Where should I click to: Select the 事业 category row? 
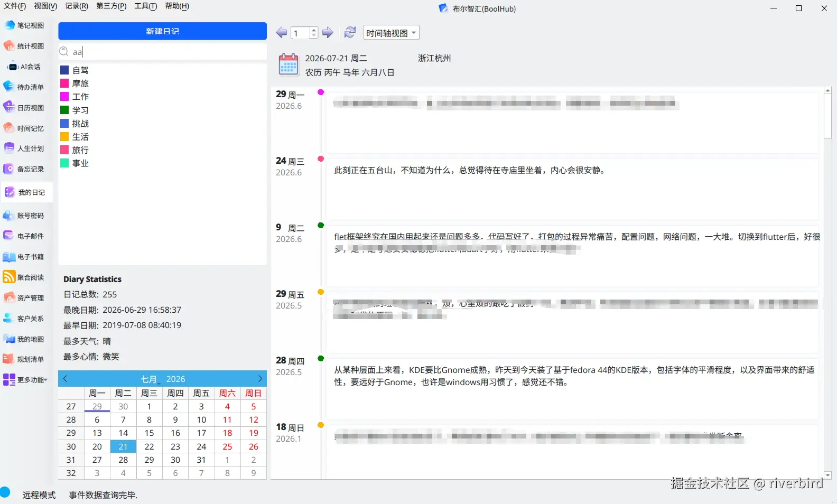162,163
